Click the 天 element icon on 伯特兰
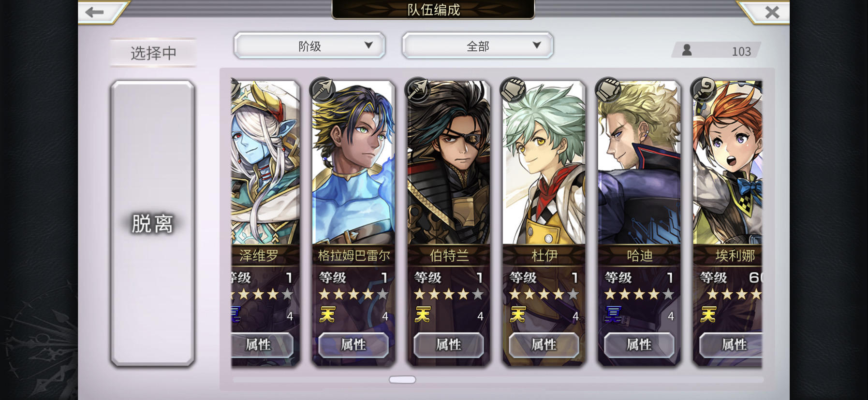 (423, 315)
